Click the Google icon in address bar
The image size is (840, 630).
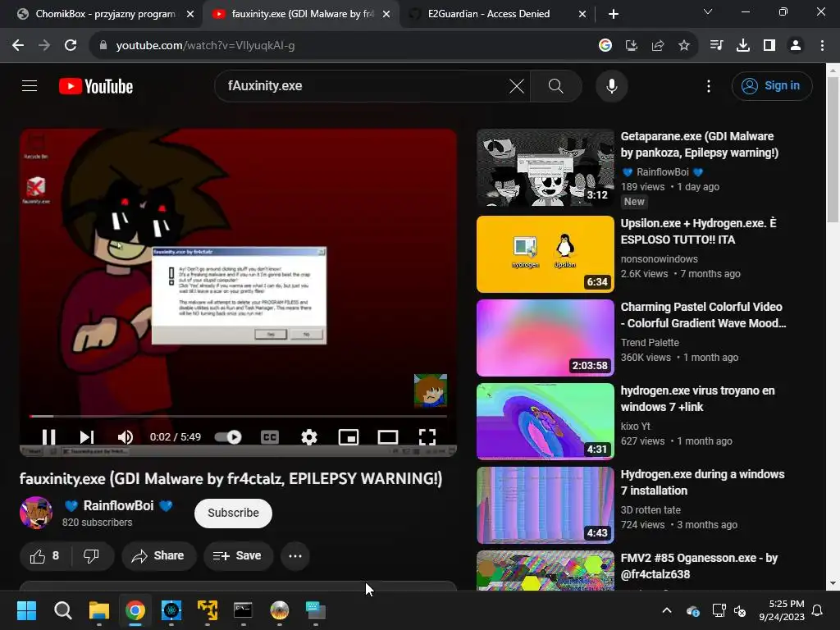(605, 46)
